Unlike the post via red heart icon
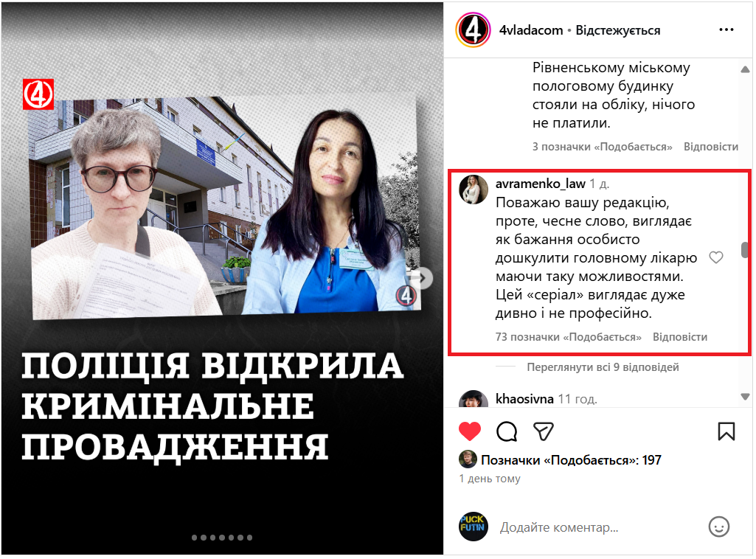 pyautogui.click(x=470, y=431)
